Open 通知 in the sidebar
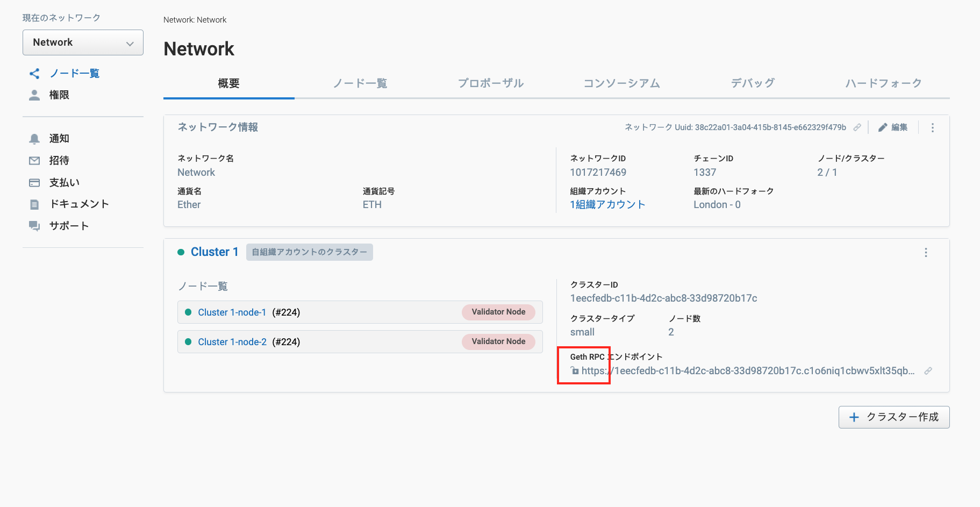The width and height of the screenshot is (980, 507). point(59,139)
